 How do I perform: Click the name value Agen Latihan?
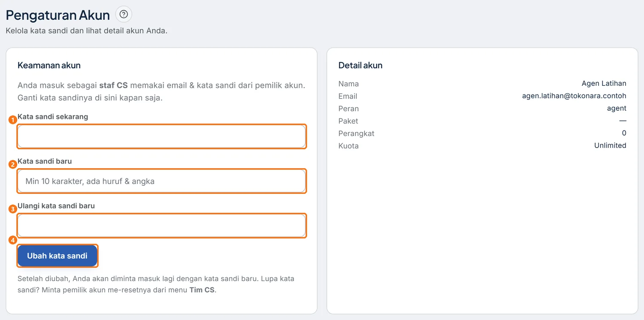(604, 84)
